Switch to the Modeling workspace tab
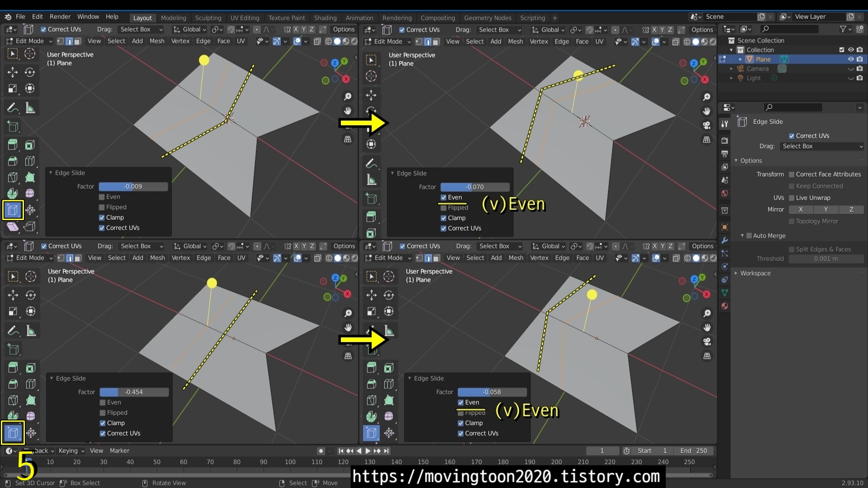Screen dimensions: 868x488 click(174, 18)
